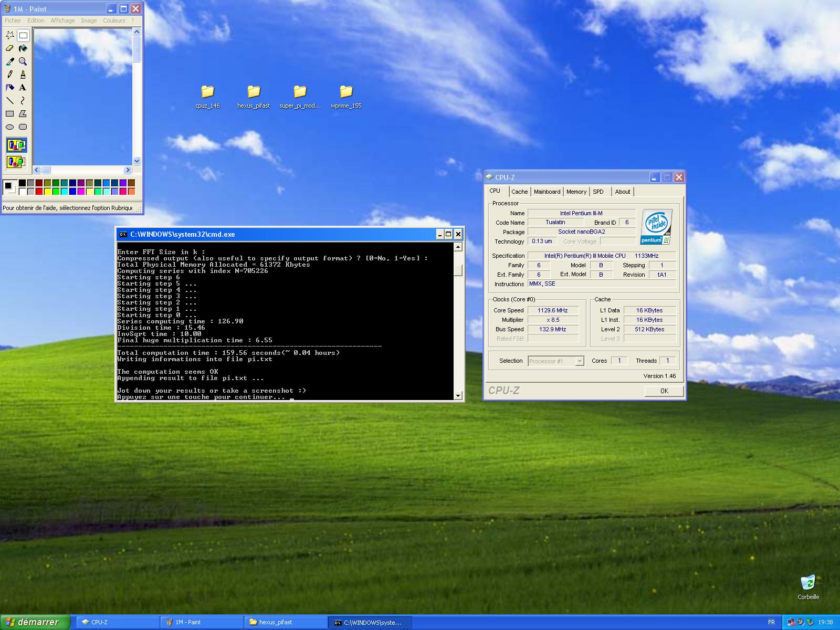Select the Brush tool in Paint

[23, 75]
